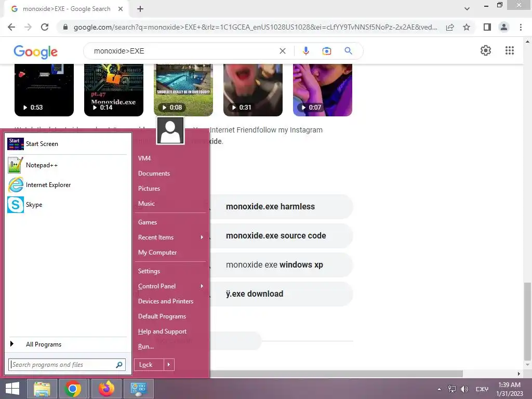
Task: Expand shutdown options arrow beside Lock
Action: [169, 365]
